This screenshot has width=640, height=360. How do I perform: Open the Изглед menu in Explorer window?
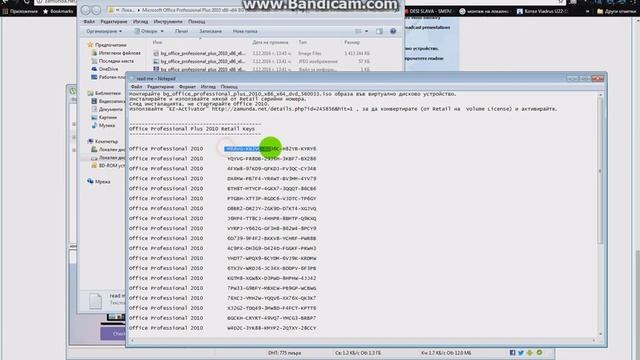coord(140,22)
